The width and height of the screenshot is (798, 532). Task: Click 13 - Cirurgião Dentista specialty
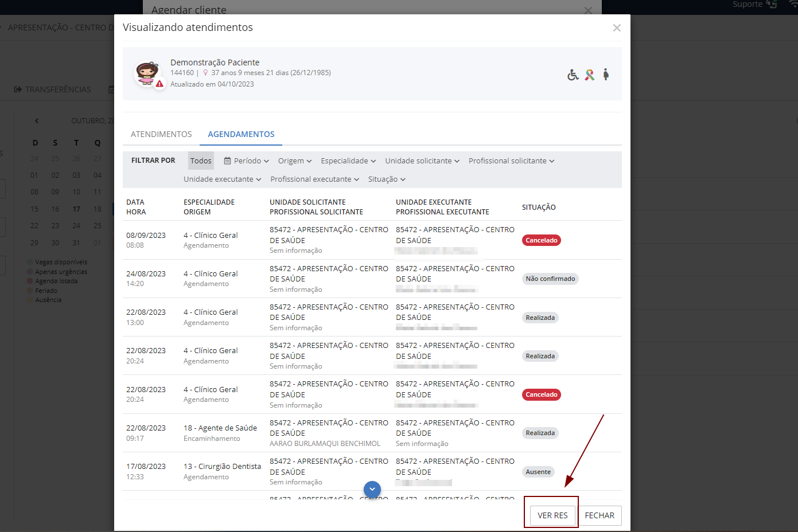point(222,466)
